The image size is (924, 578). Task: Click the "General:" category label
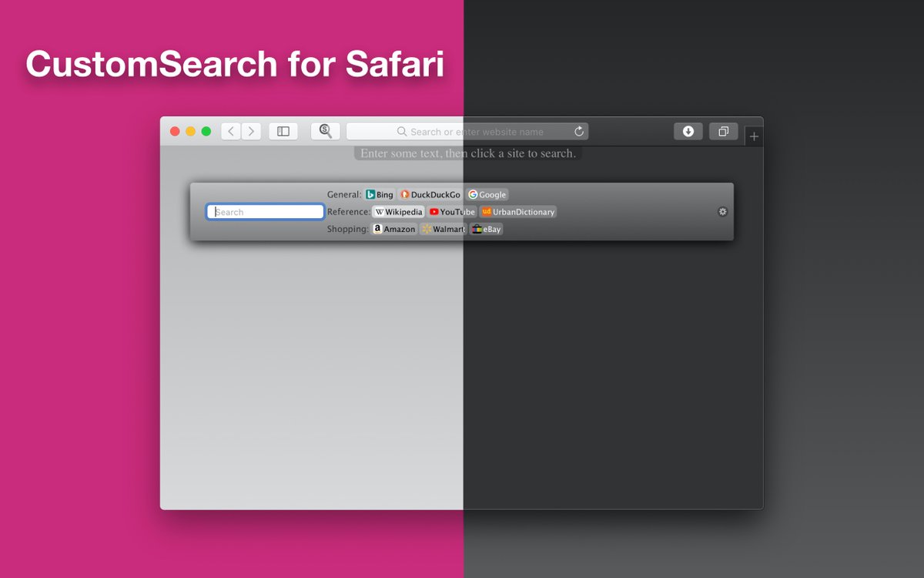pyautogui.click(x=344, y=195)
